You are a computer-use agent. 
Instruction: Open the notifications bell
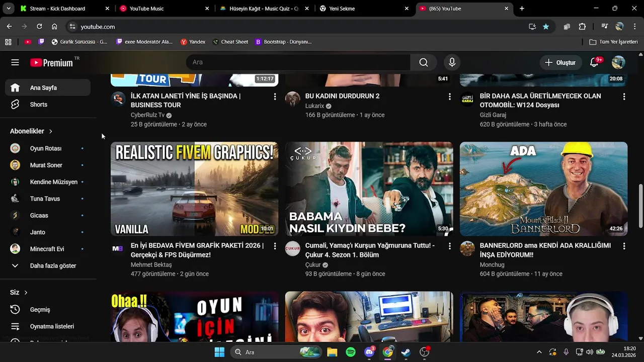pyautogui.click(x=594, y=62)
